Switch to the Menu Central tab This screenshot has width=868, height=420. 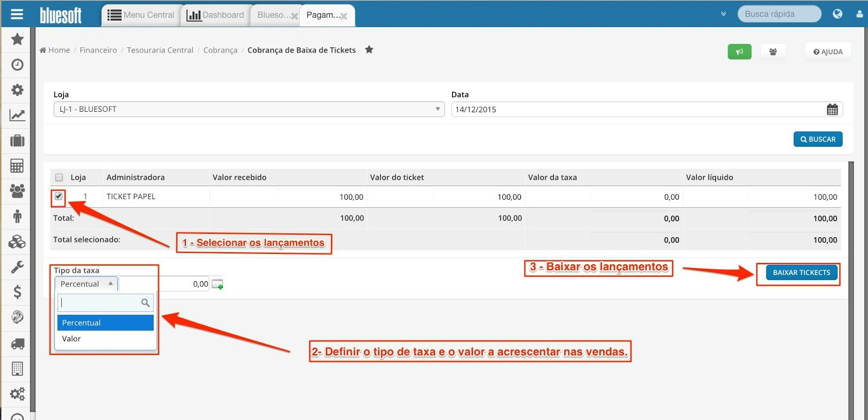141,15
